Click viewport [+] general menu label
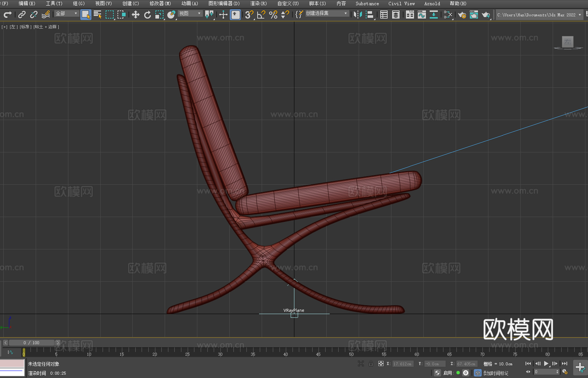Viewport: 588px width, 378px height. tap(4, 27)
